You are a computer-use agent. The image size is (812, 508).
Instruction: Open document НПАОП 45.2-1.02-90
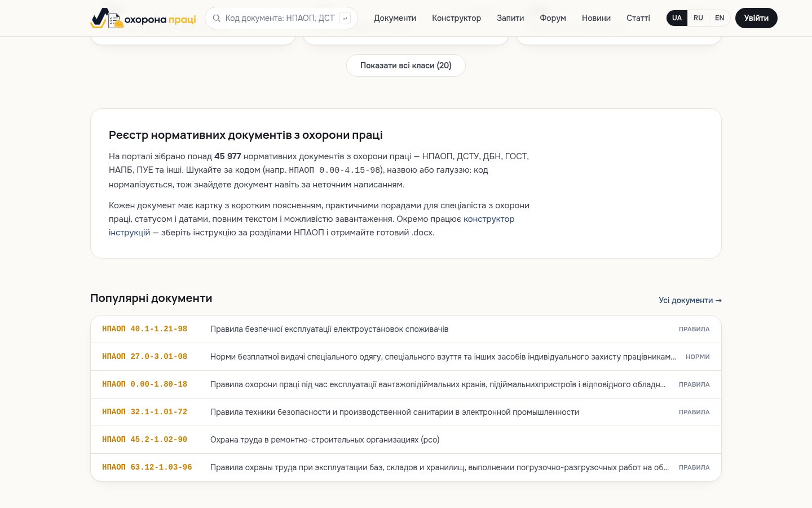click(406, 440)
